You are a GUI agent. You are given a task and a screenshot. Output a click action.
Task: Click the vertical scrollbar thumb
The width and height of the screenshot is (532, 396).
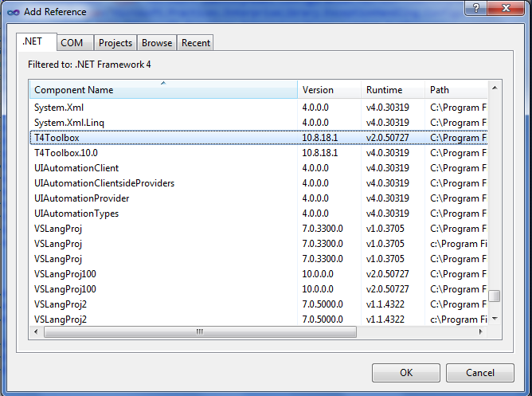(495, 296)
